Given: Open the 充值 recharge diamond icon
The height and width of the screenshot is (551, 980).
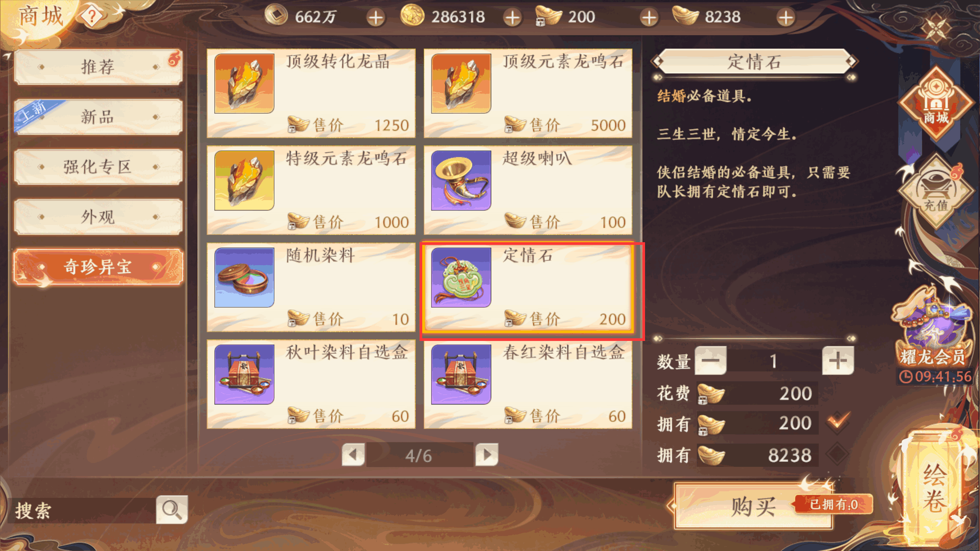Looking at the screenshot, I should click(936, 191).
